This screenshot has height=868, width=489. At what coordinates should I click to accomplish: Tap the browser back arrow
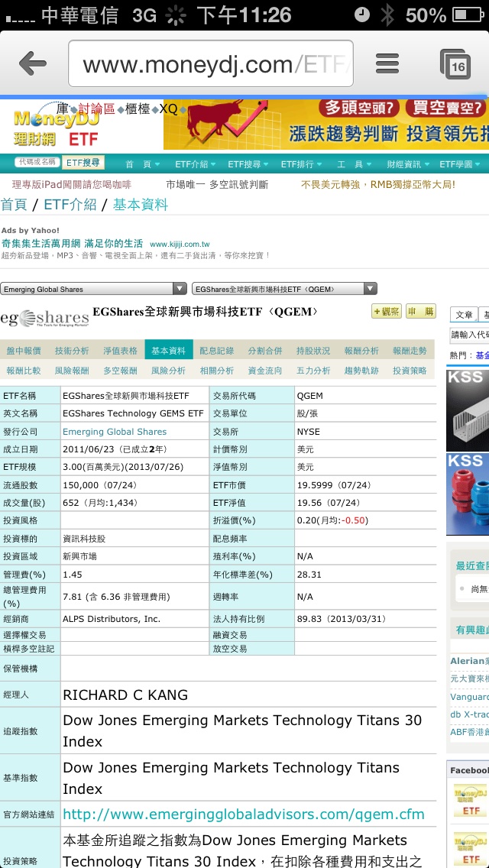point(33,63)
